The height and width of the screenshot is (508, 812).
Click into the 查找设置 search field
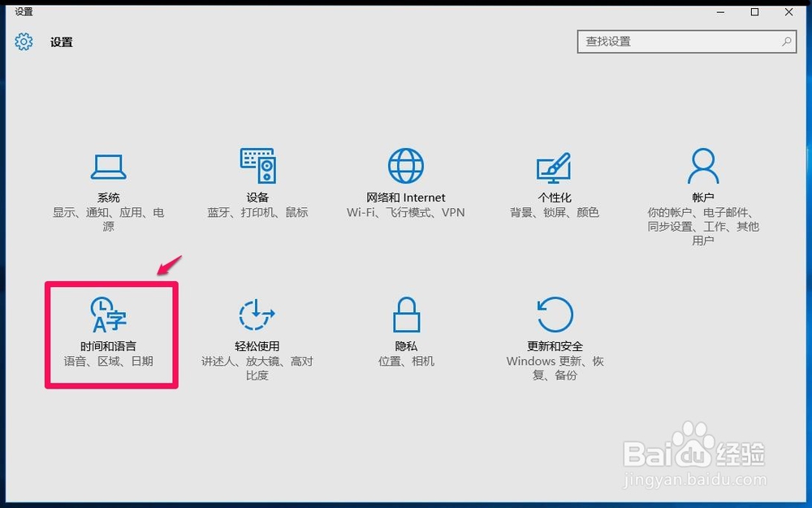pyautogui.click(x=687, y=41)
